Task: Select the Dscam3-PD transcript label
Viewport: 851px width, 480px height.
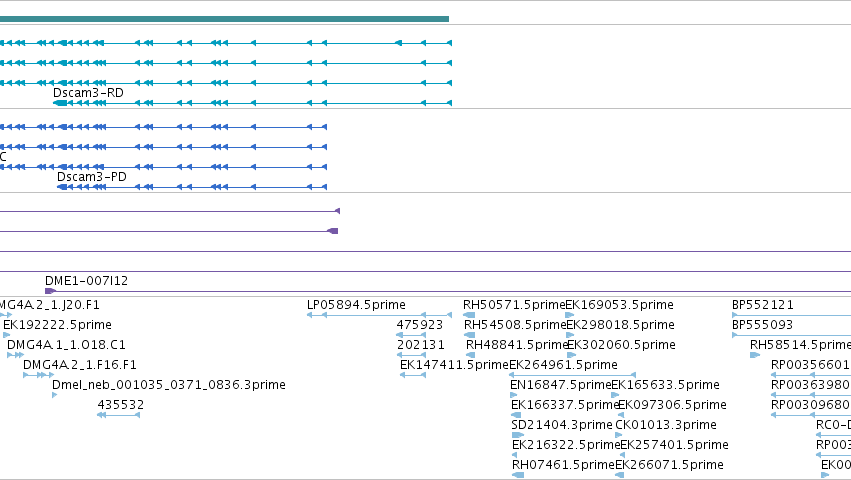Action: 92,177
